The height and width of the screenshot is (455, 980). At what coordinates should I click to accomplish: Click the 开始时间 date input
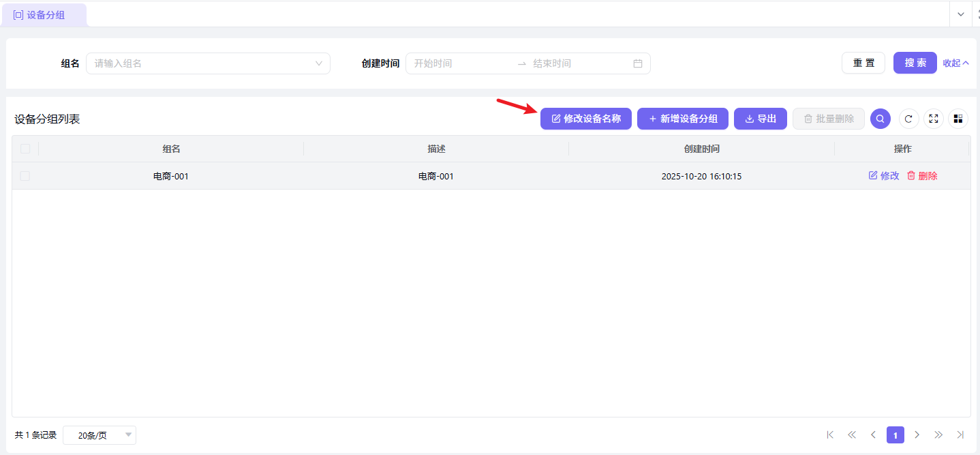click(x=460, y=63)
